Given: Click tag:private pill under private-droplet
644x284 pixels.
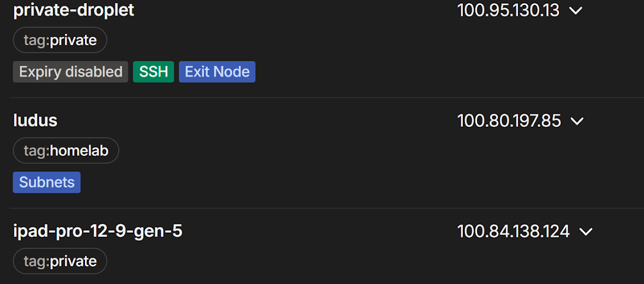Looking at the screenshot, I should (x=60, y=40).
